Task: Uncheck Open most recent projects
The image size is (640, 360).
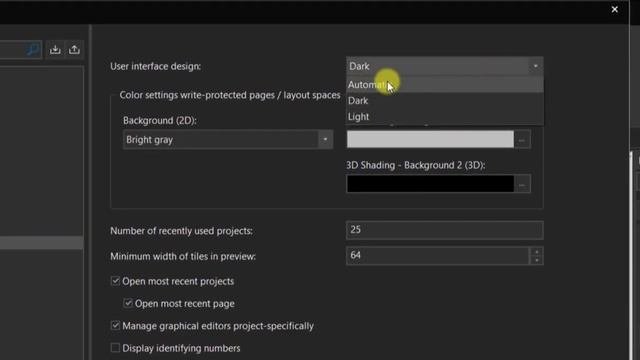Action: coord(115,281)
